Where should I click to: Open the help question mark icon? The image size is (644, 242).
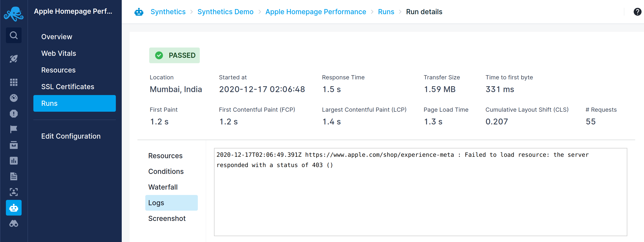637,12
